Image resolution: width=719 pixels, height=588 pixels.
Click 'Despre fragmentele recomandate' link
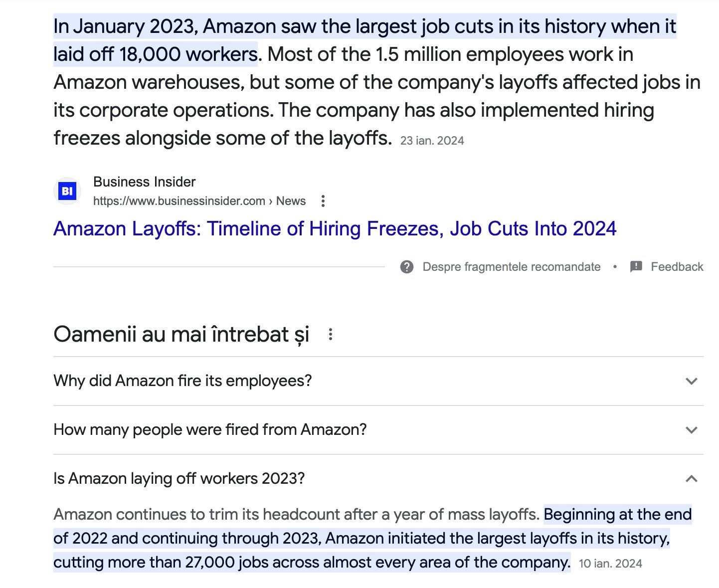pyautogui.click(x=511, y=267)
